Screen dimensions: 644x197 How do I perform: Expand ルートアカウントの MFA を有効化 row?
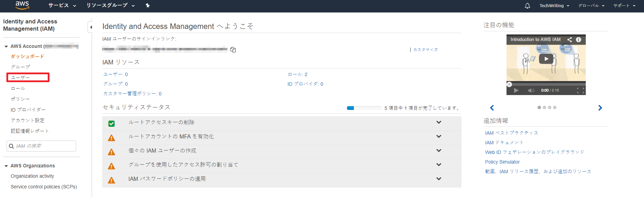pyautogui.click(x=439, y=136)
